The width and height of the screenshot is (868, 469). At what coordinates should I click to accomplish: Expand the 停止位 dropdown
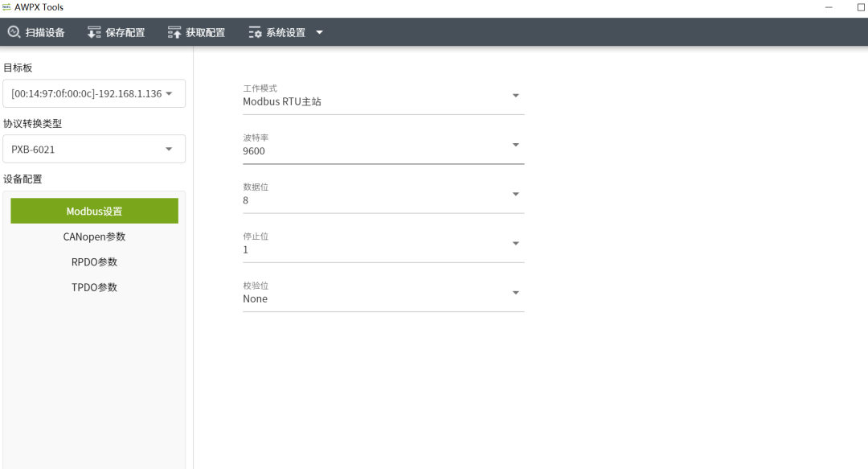pos(383,246)
